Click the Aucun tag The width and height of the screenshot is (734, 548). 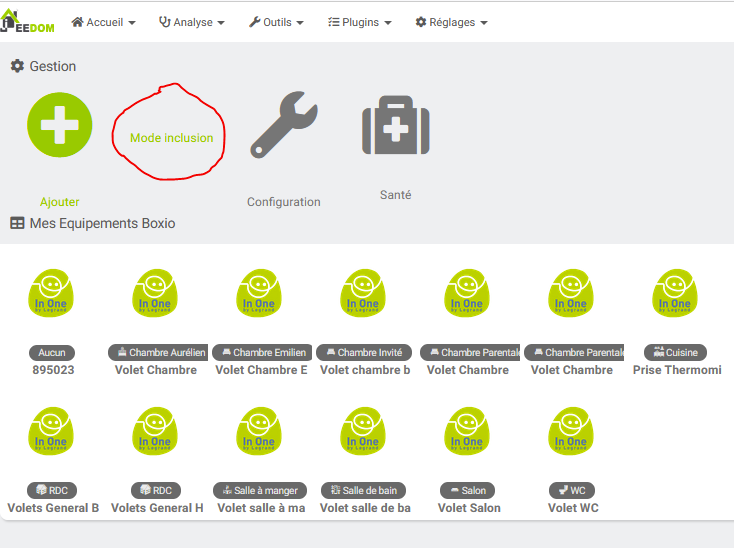pos(52,352)
